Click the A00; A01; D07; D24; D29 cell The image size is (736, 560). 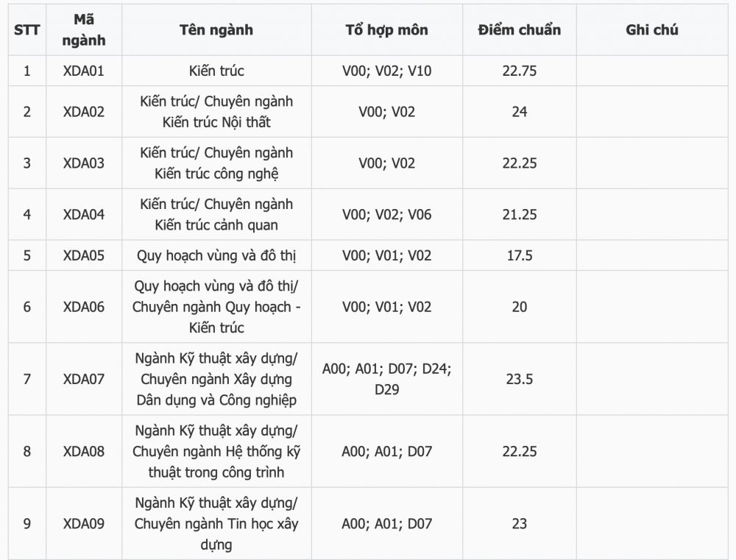(x=387, y=379)
